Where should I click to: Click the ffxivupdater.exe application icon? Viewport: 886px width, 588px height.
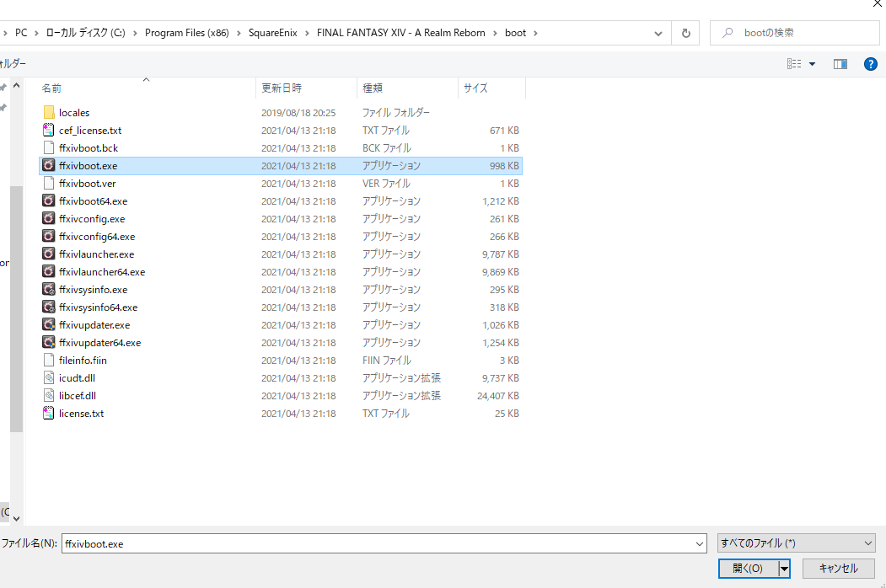click(x=49, y=325)
